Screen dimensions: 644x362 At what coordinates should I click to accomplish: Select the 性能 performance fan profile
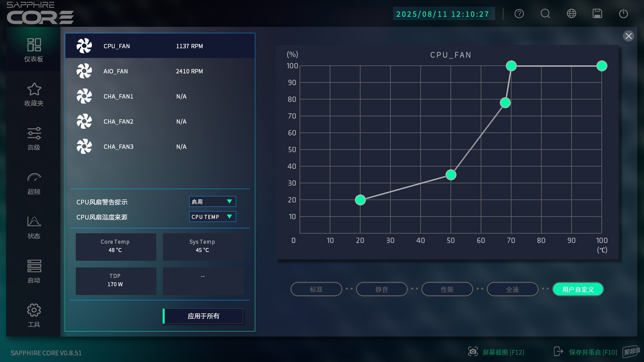[x=447, y=289]
